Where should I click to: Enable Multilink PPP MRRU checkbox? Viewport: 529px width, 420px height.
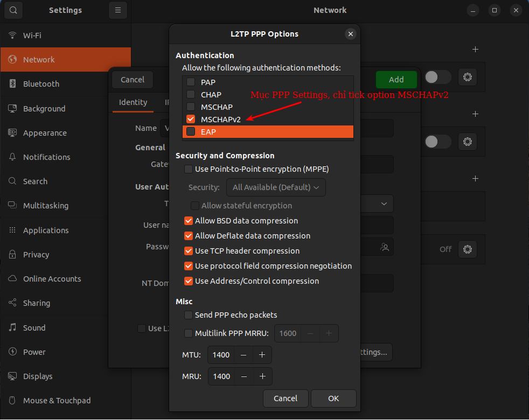point(189,333)
